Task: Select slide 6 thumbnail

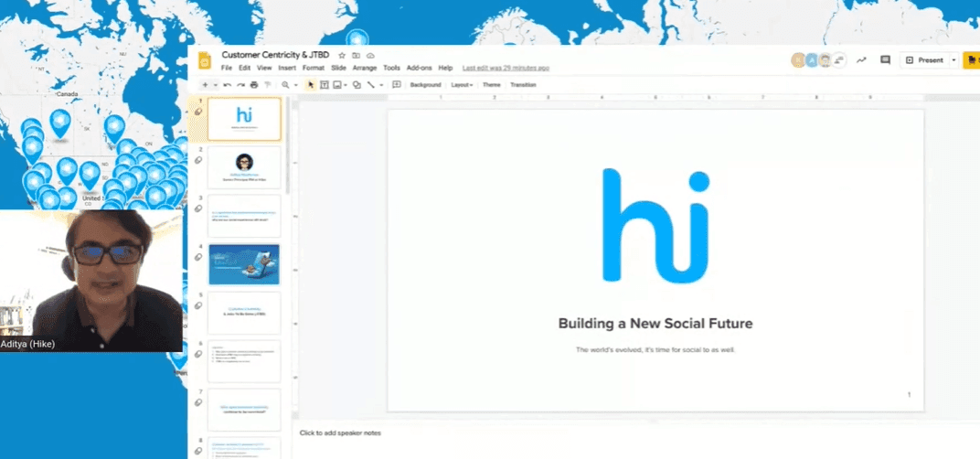Action: coord(244,361)
